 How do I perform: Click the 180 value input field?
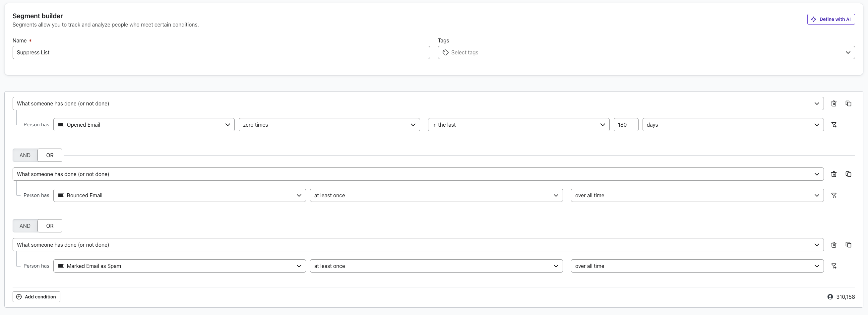coord(625,125)
